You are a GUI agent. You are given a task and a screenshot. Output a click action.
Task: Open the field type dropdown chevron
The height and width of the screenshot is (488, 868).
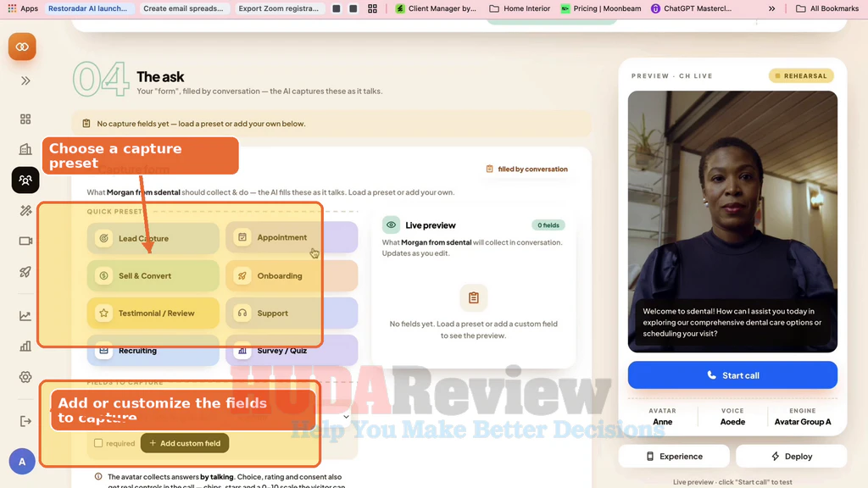[x=346, y=417]
